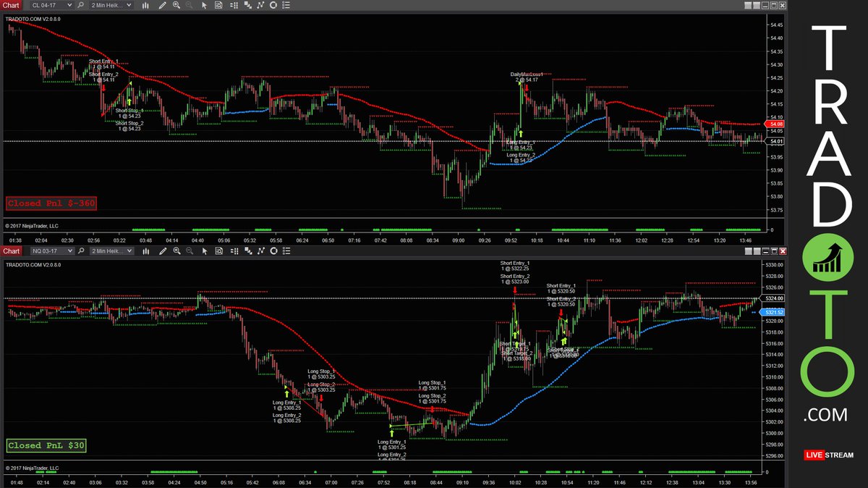868x488 pixels.
Task: Open the 2 Min Heik interval dropdown in CL chart
Action: point(111,5)
